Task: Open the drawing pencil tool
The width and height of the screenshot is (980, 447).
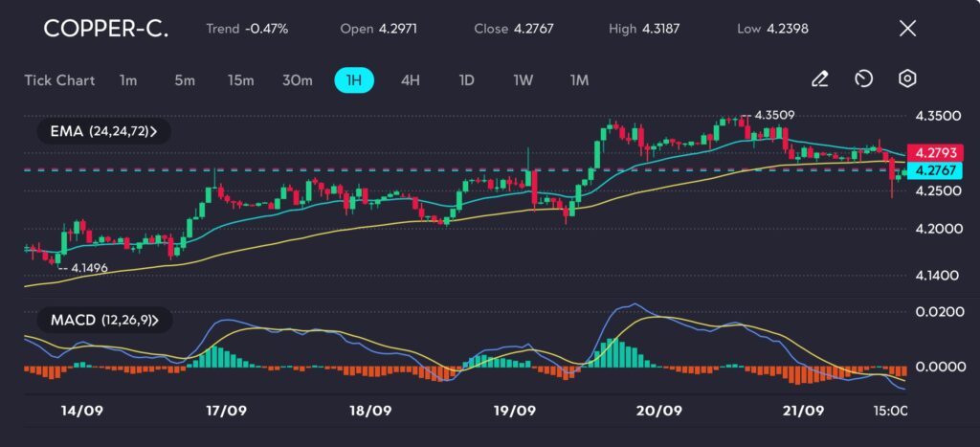Action: [x=820, y=79]
